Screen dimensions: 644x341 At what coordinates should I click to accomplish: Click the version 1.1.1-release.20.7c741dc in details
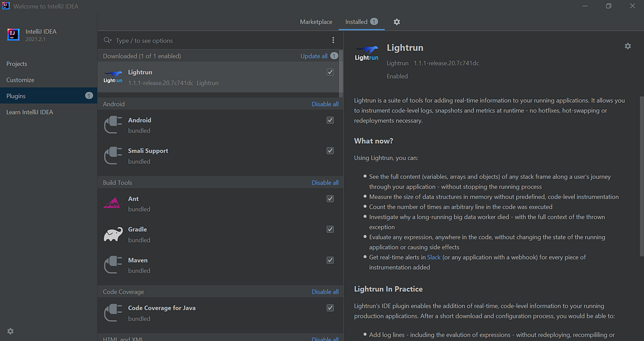click(x=447, y=63)
